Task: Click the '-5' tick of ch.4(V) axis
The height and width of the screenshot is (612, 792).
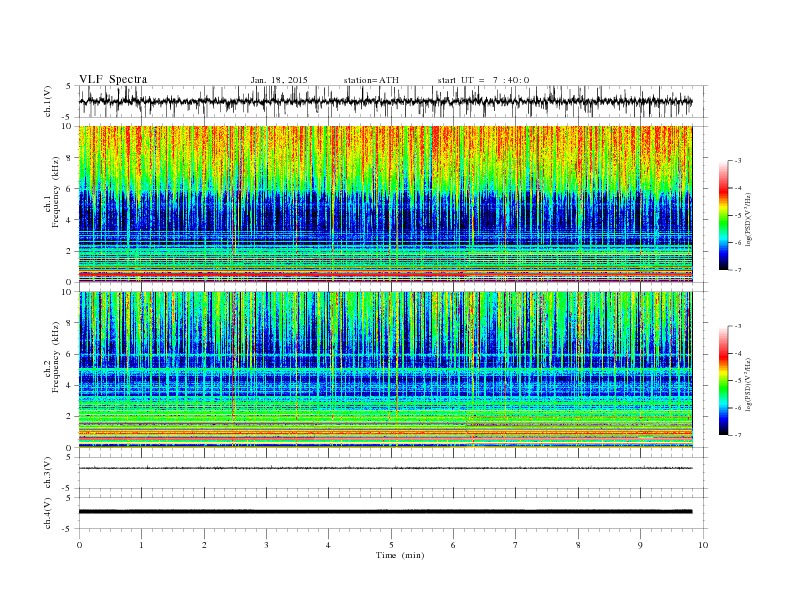Action: [68, 529]
